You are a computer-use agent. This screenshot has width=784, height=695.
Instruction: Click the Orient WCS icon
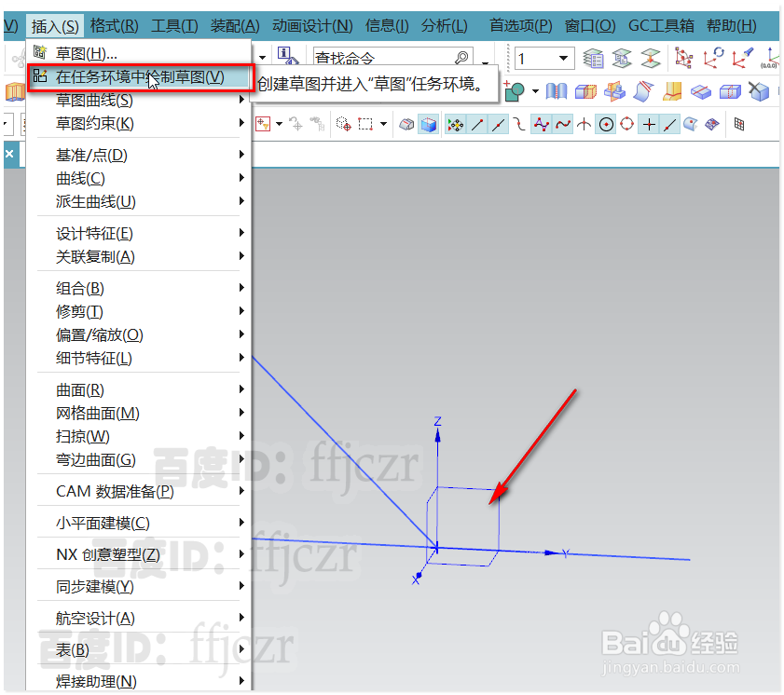(x=742, y=58)
